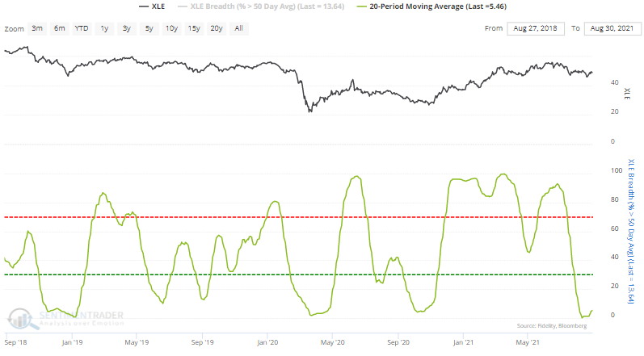Zoom chart to 15y
The height and width of the screenshot is (356, 644).
click(194, 28)
